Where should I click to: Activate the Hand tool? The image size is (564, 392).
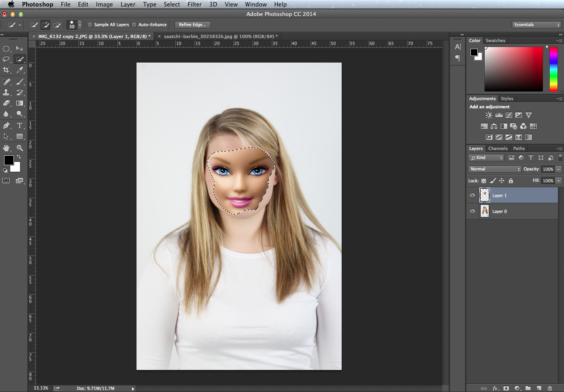[x=6, y=148]
